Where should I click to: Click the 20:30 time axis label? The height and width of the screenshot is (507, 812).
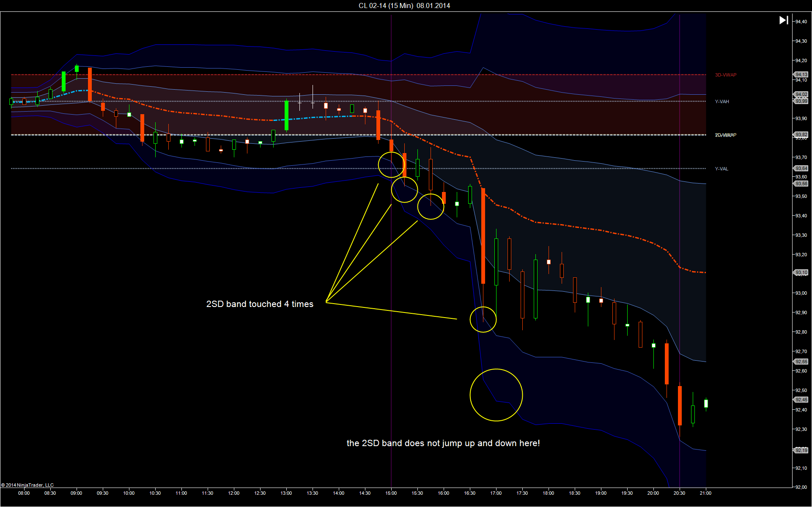point(680,493)
